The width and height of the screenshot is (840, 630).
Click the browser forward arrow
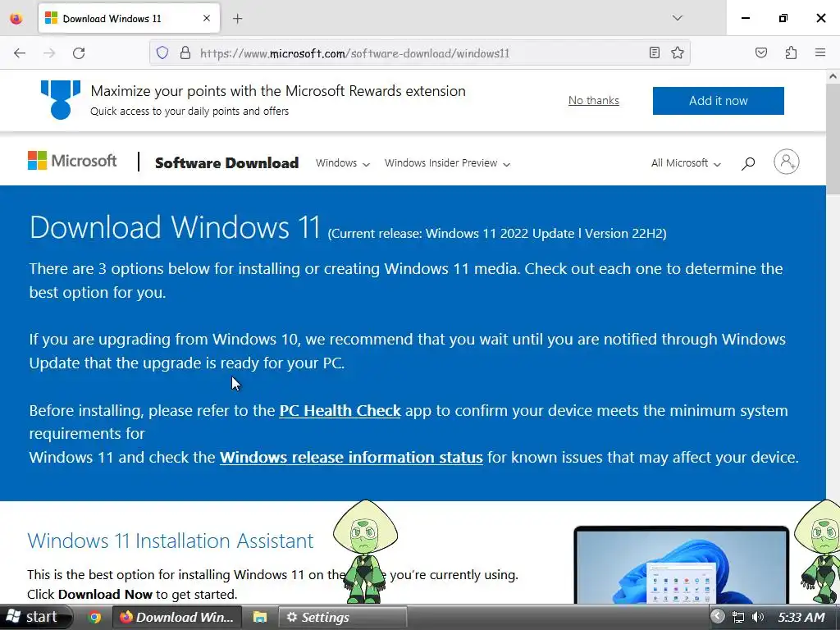(49, 53)
